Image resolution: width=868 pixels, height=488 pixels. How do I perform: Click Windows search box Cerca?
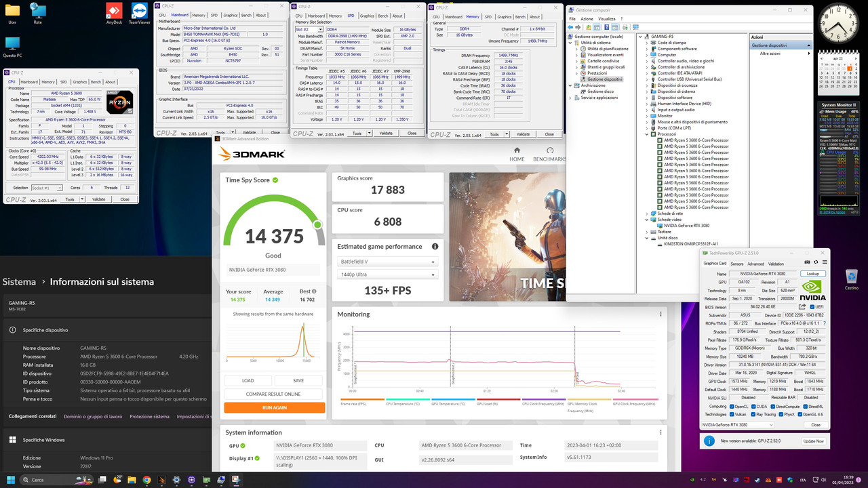point(57,480)
